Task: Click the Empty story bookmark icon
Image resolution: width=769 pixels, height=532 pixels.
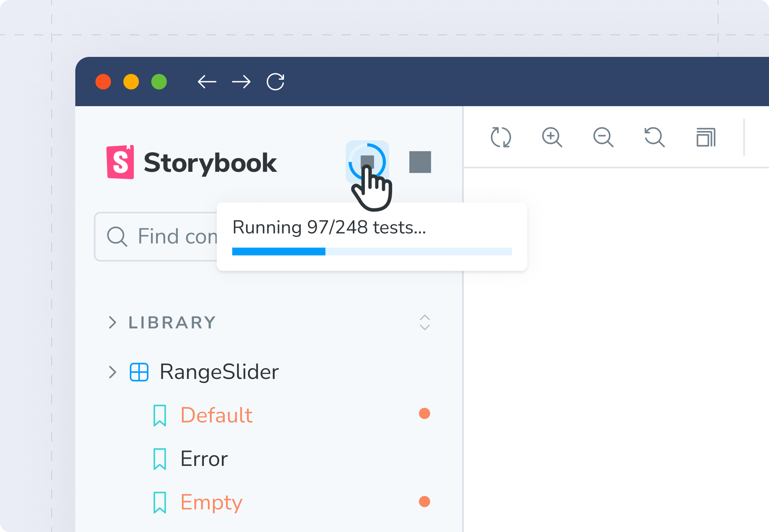Action: point(160,502)
